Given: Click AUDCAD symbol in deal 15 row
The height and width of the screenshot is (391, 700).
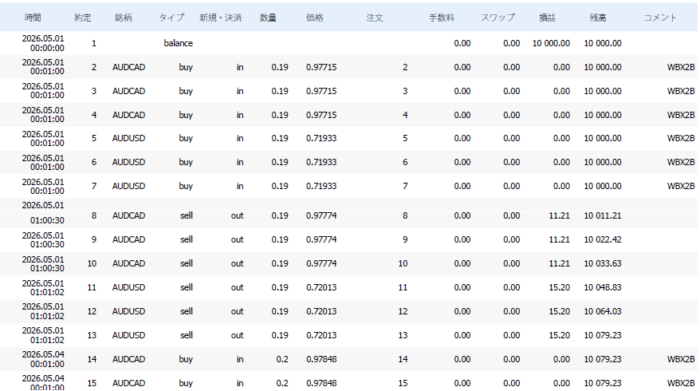Looking at the screenshot, I should tap(129, 383).
